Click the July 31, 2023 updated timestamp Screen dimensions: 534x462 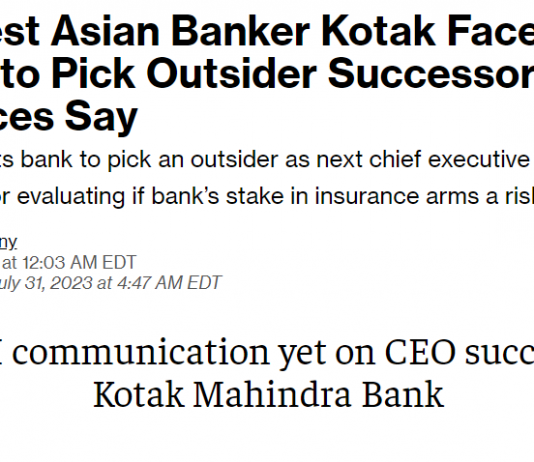pos(111,283)
